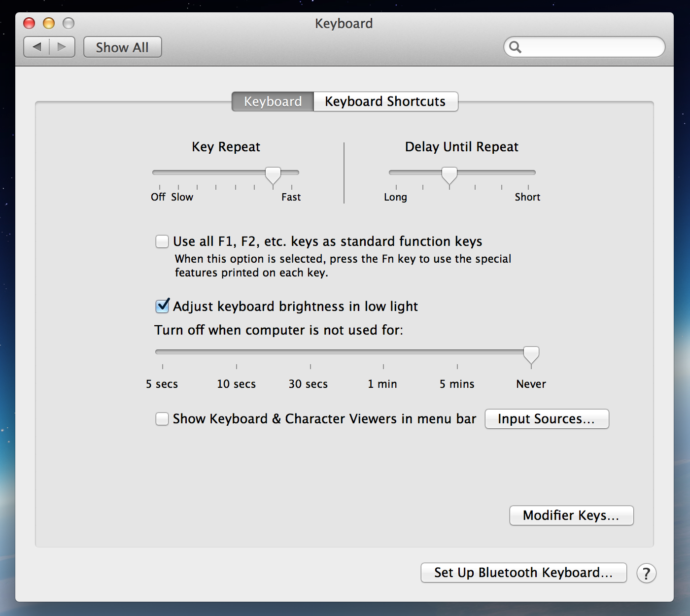The height and width of the screenshot is (616, 690).
Task: Click the 'Long' label under Delay Until Repeat
Action: click(396, 197)
